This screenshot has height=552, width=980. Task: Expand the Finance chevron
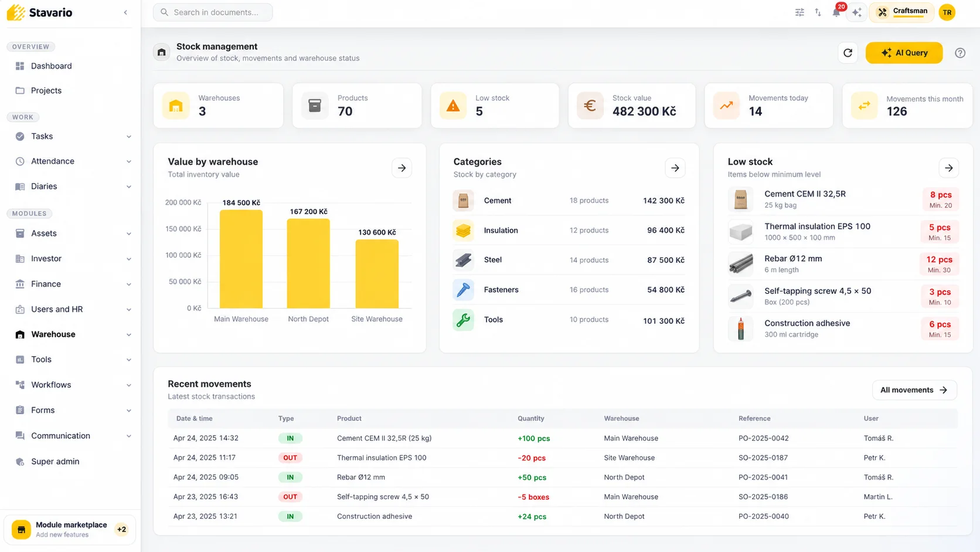pos(128,285)
